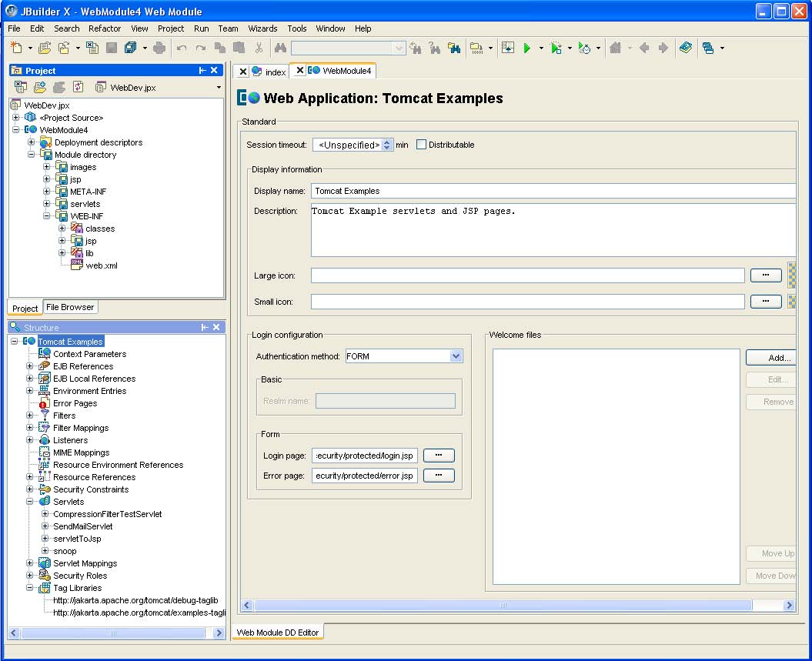Click the green Run Project toolbar icon
The image size is (812, 661).
click(527, 48)
